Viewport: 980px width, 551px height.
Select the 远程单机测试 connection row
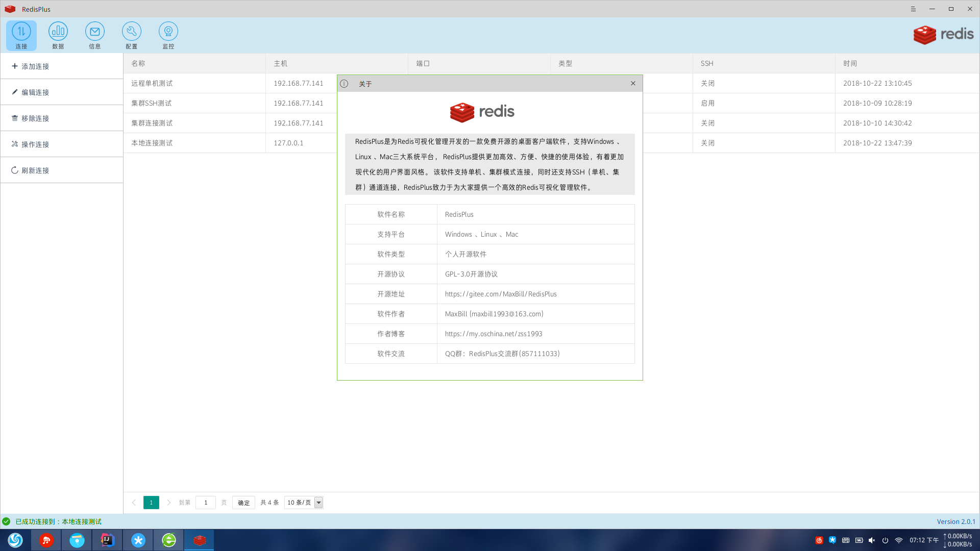pyautogui.click(x=551, y=83)
